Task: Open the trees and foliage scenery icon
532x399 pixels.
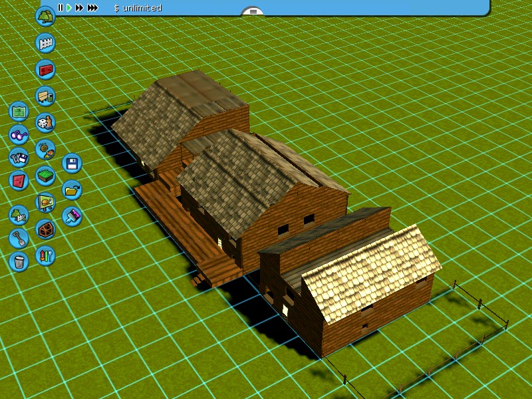Action: pos(45,17)
